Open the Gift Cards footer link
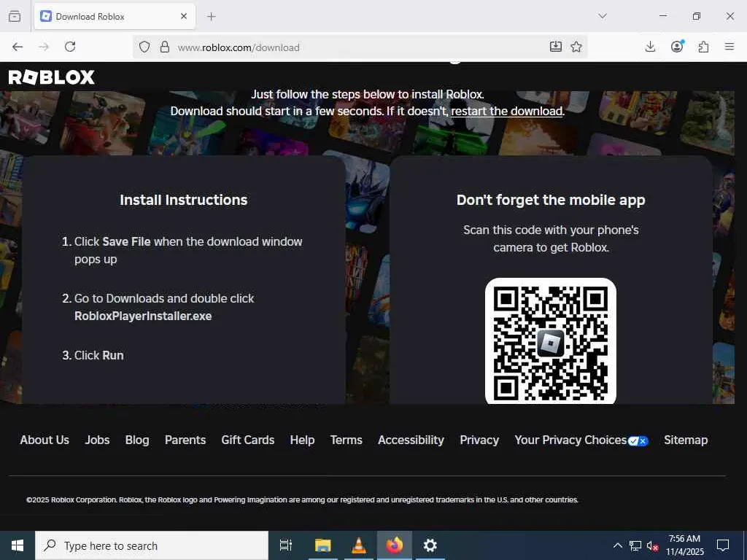747x560 pixels. [x=248, y=440]
